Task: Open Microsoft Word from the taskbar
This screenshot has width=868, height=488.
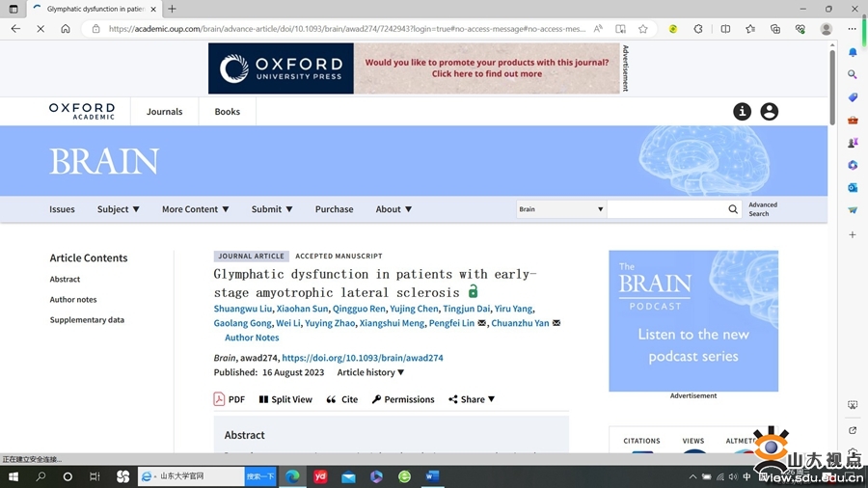Action: [x=432, y=476]
